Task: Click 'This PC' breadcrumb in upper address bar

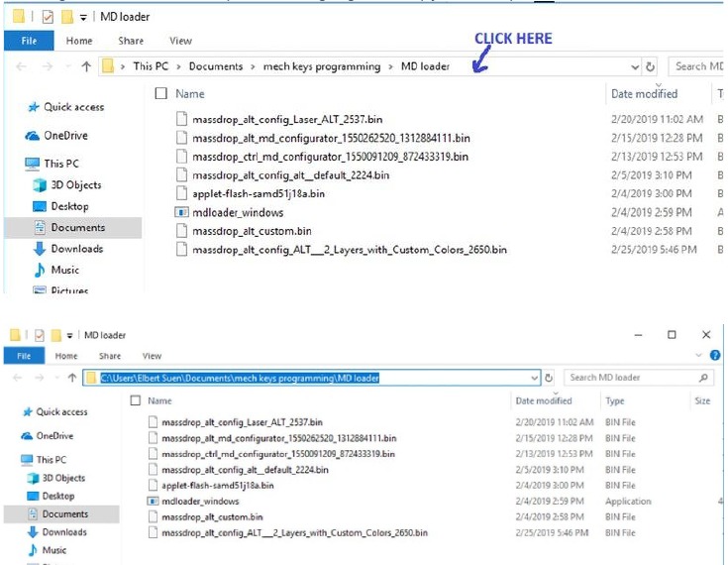Action: 151,66
